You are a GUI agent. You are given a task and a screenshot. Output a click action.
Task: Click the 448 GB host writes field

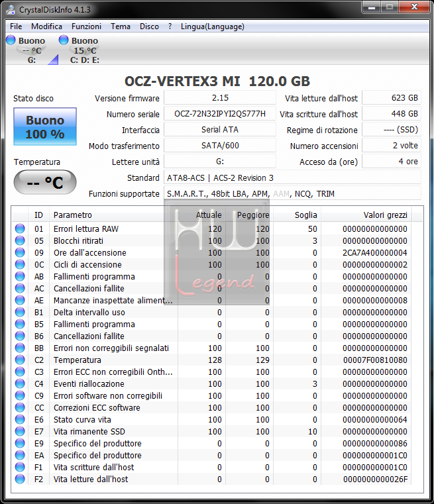pos(392,114)
